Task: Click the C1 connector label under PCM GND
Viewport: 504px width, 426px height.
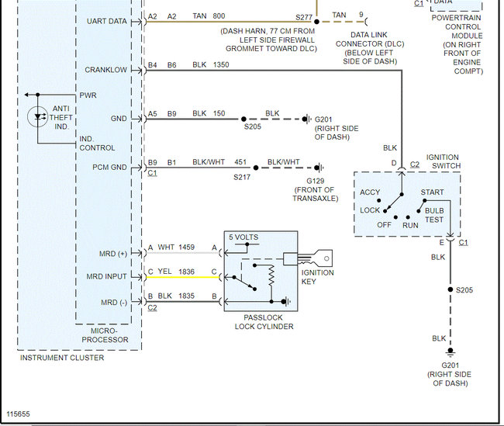Action: tap(152, 173)
